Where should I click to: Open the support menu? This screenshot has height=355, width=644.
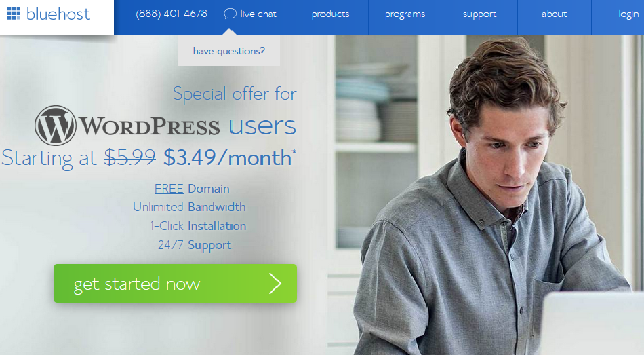coord(480,14)
